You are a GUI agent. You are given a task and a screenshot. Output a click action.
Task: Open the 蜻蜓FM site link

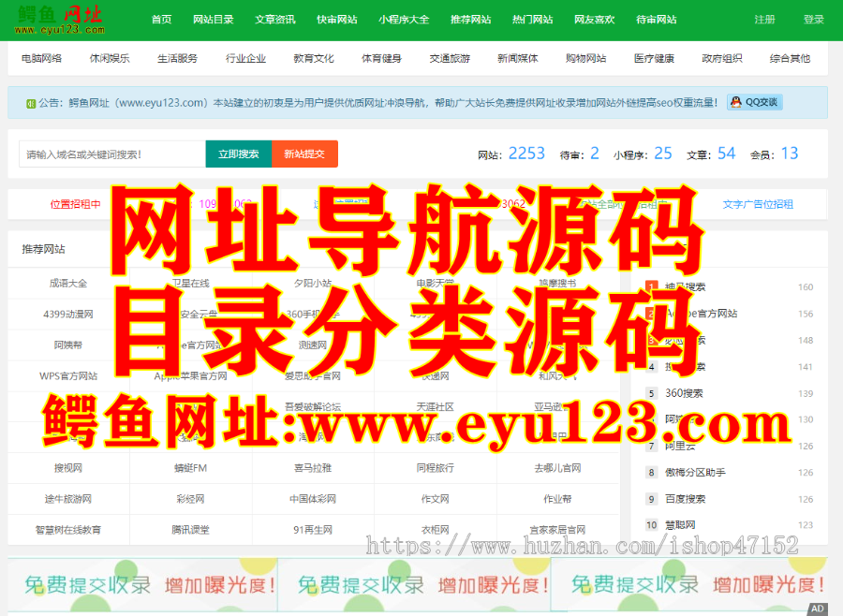tap(191, 468)
